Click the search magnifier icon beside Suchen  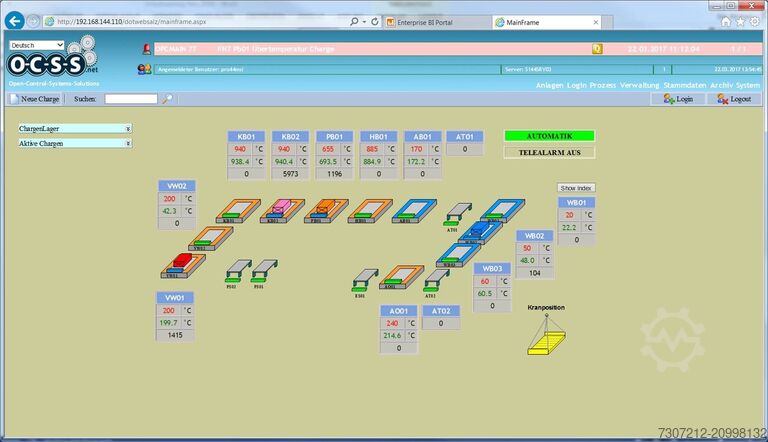(x=168, y=99)
